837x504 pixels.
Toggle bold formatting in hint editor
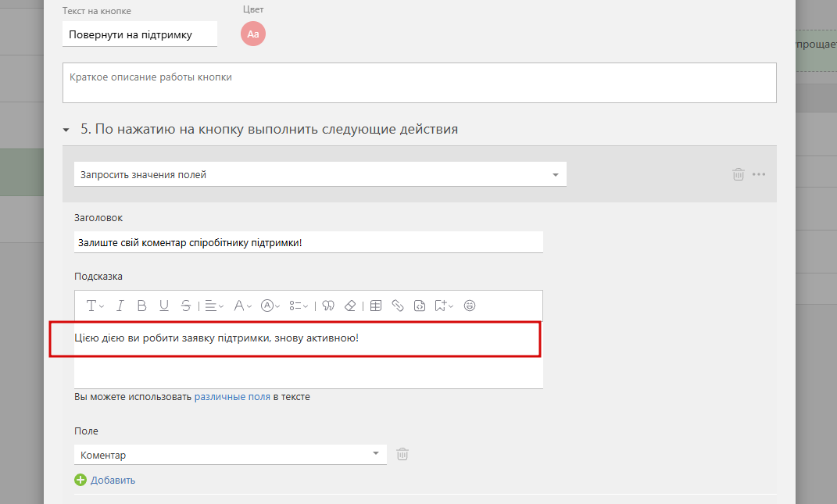click(141, 306)
